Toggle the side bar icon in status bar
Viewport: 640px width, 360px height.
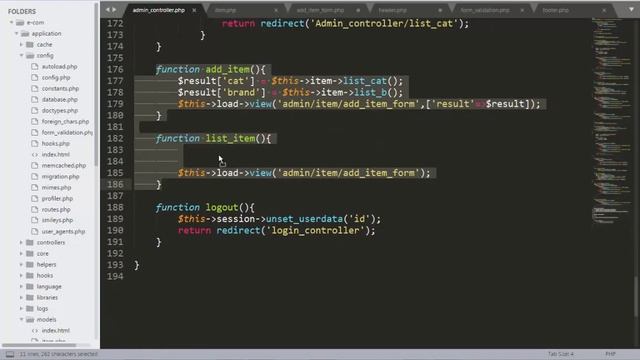(x=10, y=354)
